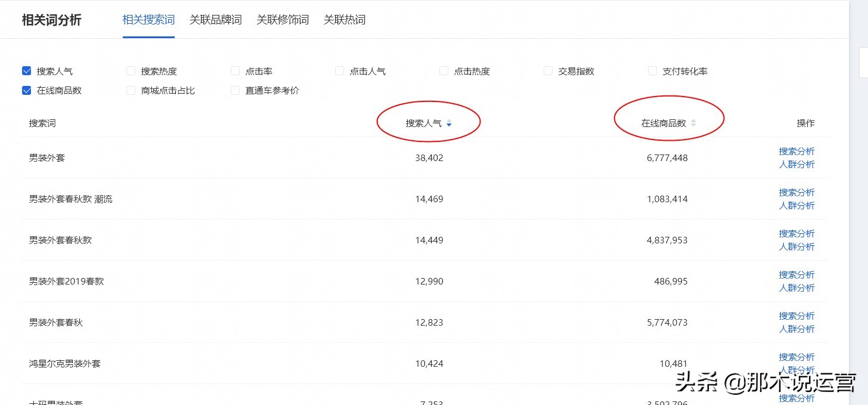Enable the 商城点击占比 checkbox
Screen dimensions: 868x405
(x=130, y=90)
